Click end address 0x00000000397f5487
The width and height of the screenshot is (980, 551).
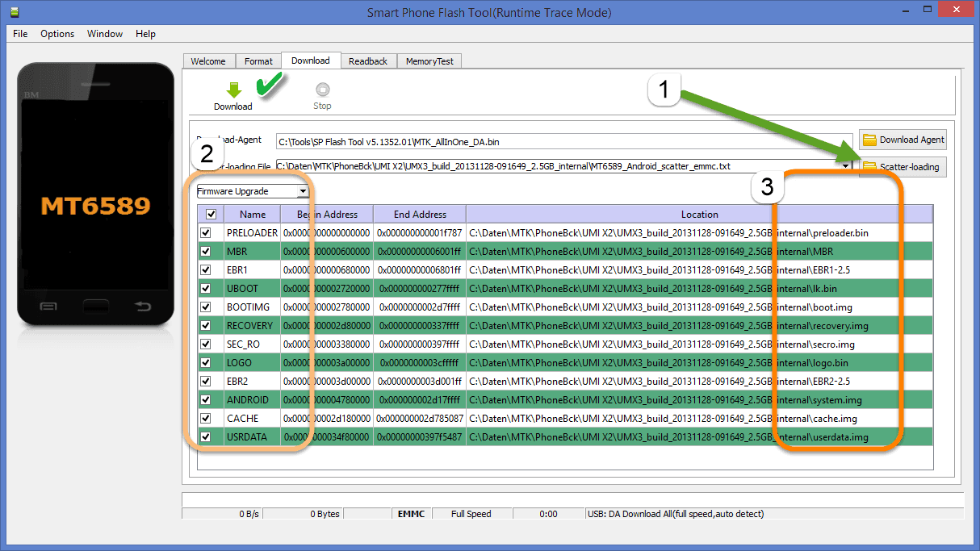tap(420, 436)
